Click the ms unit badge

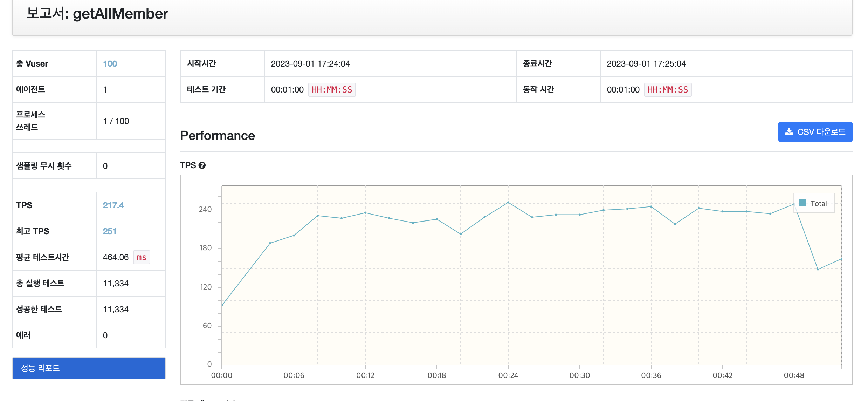tap(142, 257)
